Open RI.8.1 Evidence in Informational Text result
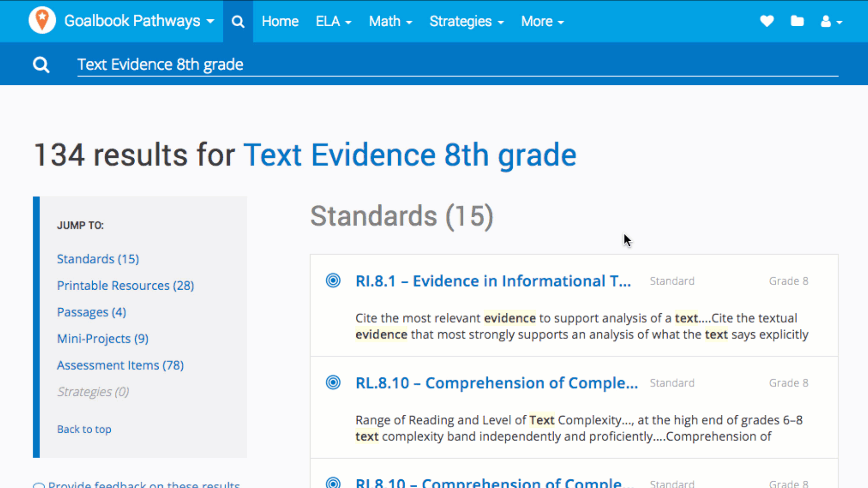Screen dimensions: 868x488 coord(493,281)
